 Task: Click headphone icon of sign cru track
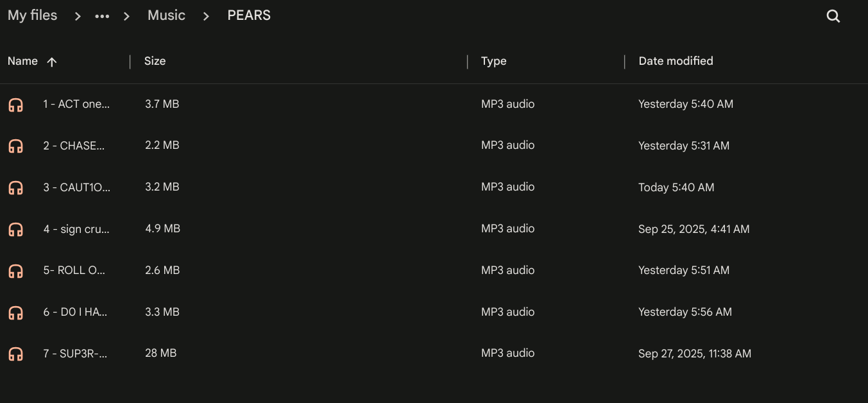tap(16, 229)
